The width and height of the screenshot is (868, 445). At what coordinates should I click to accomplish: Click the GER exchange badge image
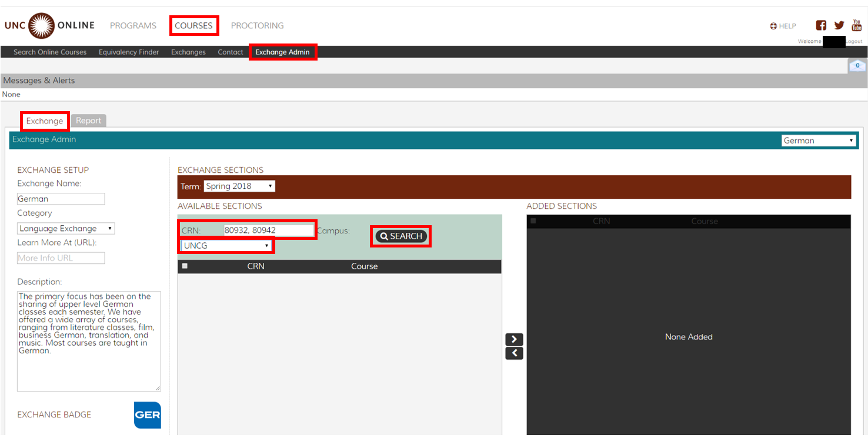(x=147, y=415)
